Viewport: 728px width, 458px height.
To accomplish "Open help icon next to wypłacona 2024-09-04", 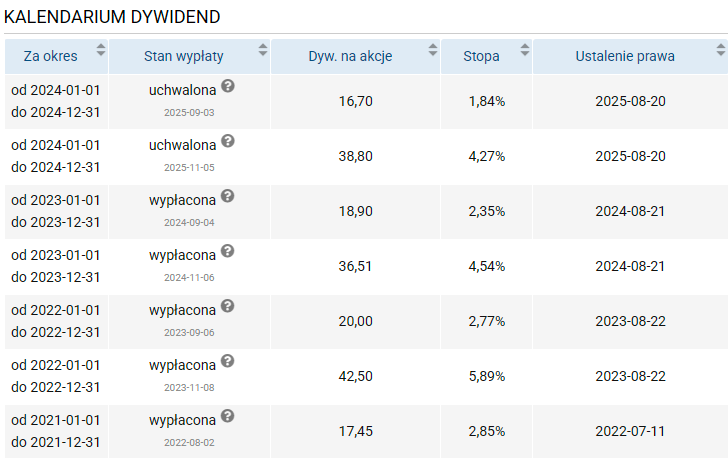I will [x=228, y=196].
